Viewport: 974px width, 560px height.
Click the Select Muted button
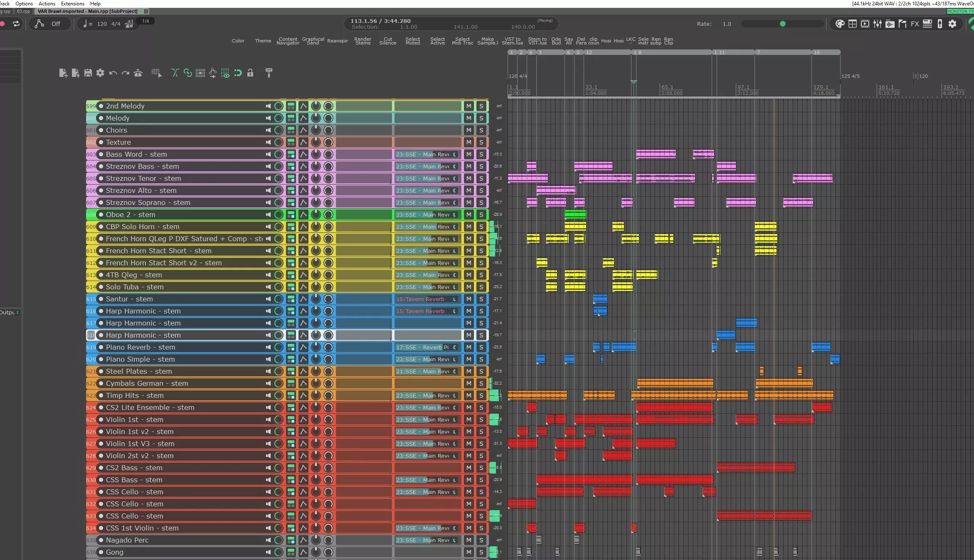(x=413, y=41)
